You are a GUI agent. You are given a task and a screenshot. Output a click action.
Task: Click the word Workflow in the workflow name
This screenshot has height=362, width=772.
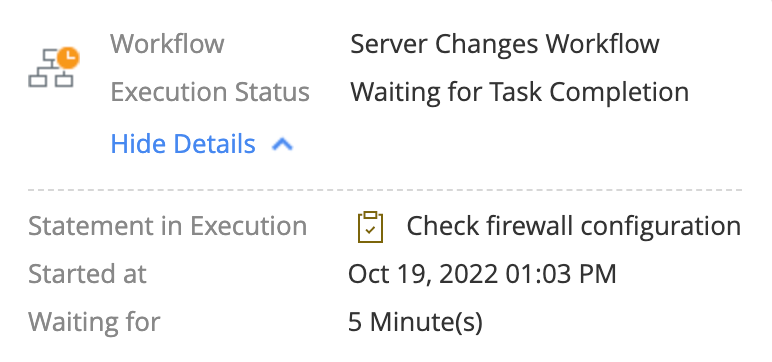[x=602, y=44]
